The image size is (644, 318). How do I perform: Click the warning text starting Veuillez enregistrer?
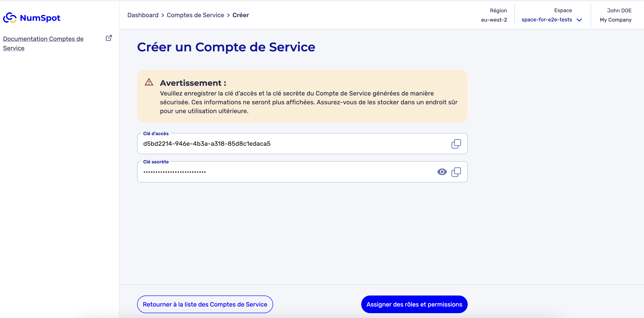[x=309, y=102]
